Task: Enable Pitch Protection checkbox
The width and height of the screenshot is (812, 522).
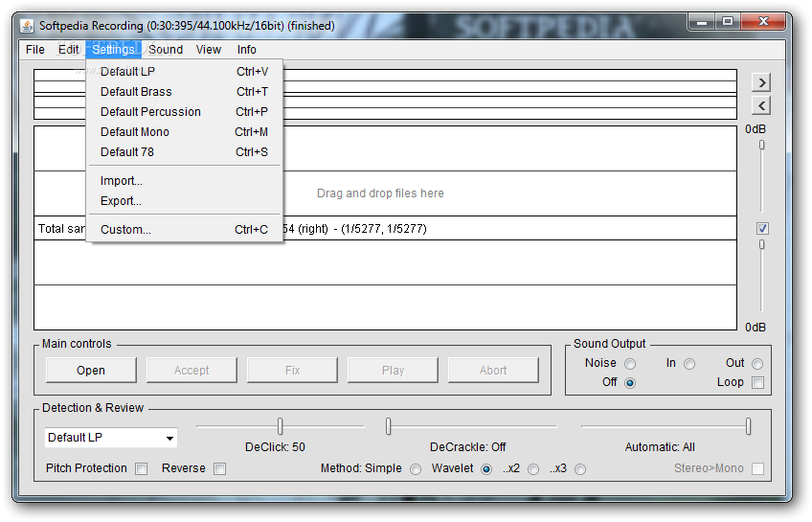Action: click(x=141, y=468)
